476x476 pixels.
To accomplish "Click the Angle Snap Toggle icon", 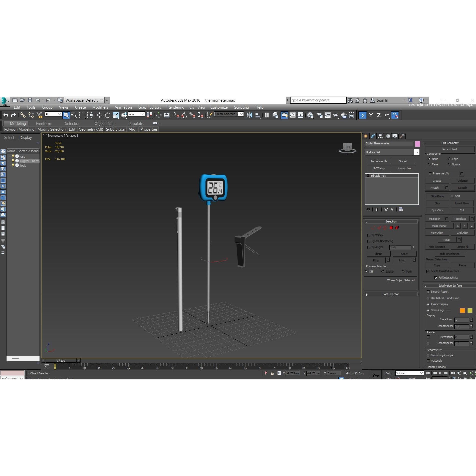I will (184, 115).
